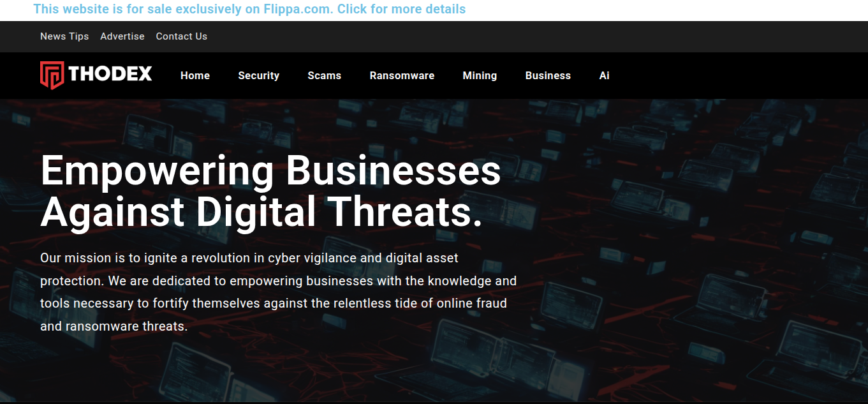Go to the Advertise page

point(122,36)
